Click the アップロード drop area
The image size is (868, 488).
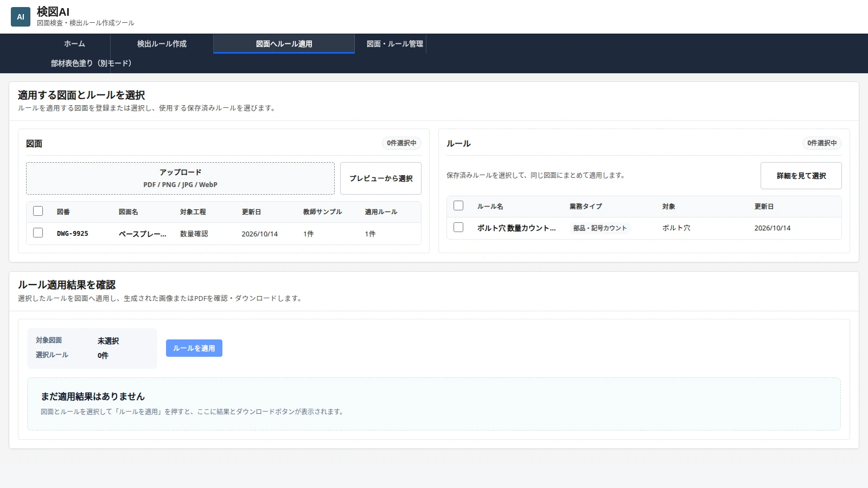click(x=180, y=178)
